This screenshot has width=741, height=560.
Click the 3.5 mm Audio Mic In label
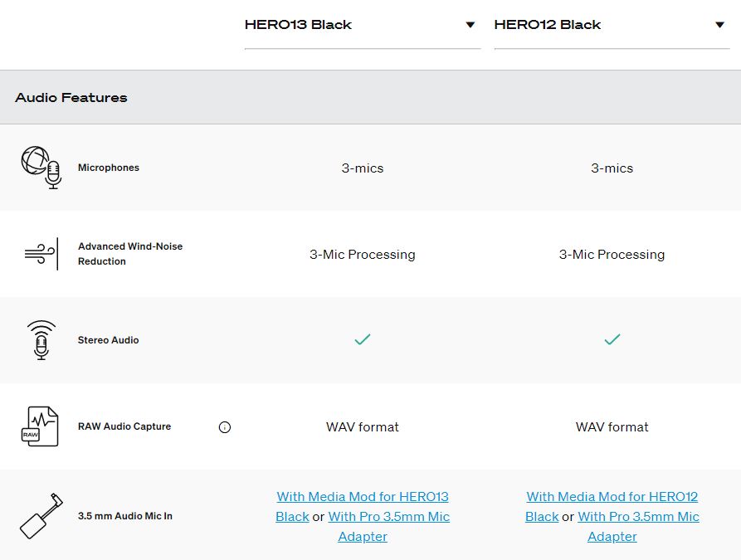click(125, 516)
